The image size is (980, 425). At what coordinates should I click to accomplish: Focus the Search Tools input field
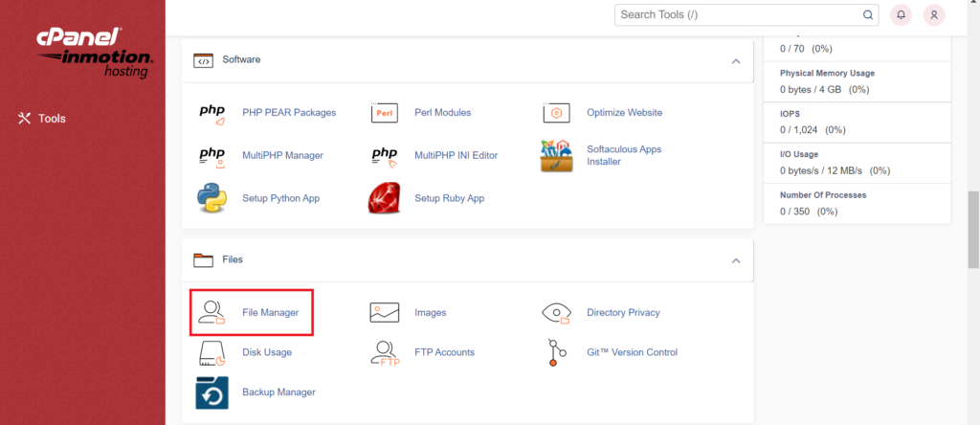tap(737, 15)
